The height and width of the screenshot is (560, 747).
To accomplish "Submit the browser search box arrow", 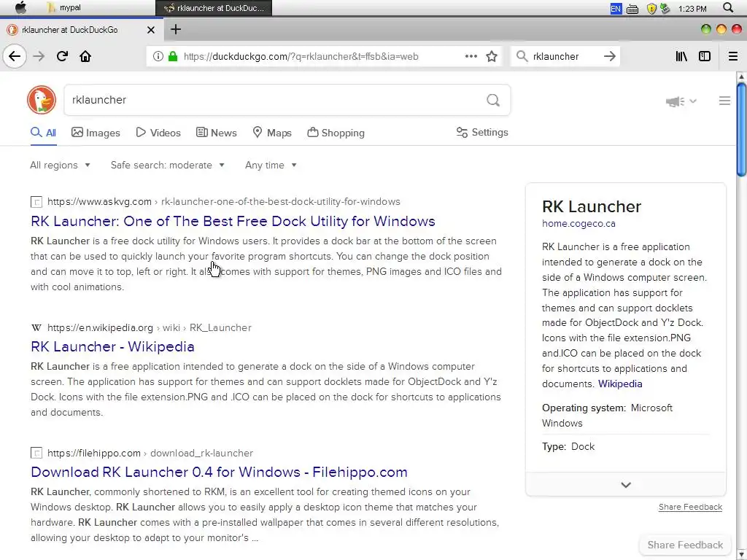I will pos(610,56).
